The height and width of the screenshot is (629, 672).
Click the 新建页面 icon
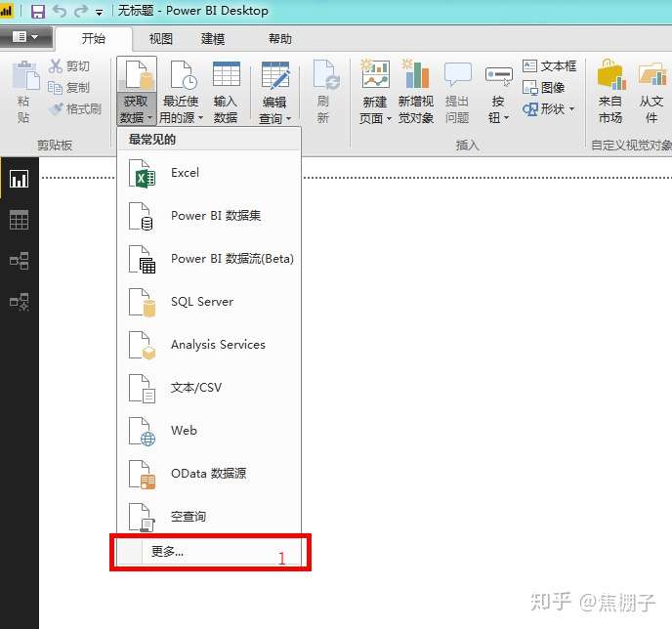(375, 74)
